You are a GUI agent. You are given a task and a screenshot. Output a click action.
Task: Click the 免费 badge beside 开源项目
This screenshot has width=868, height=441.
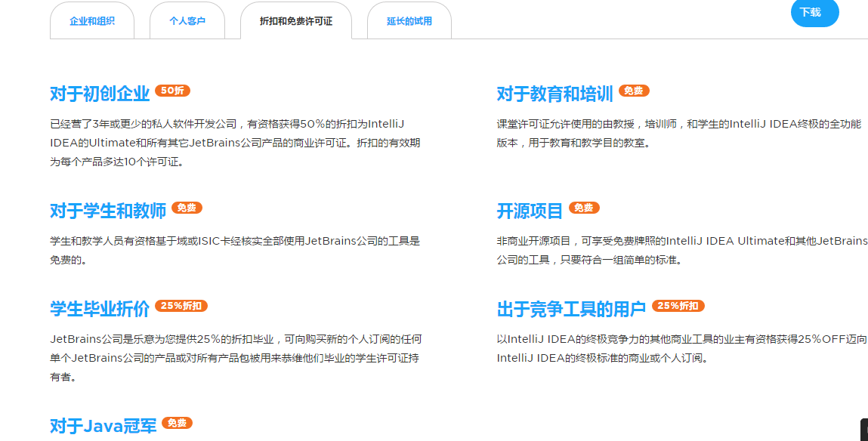point(582,208)
